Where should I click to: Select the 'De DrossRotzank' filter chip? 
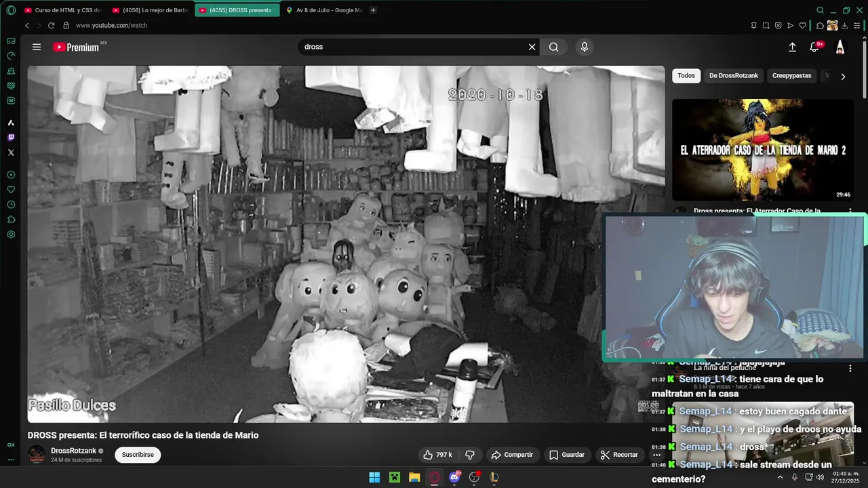click(x=734, y=76)
